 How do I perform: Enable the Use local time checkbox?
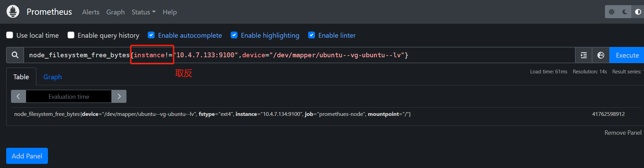10,35
